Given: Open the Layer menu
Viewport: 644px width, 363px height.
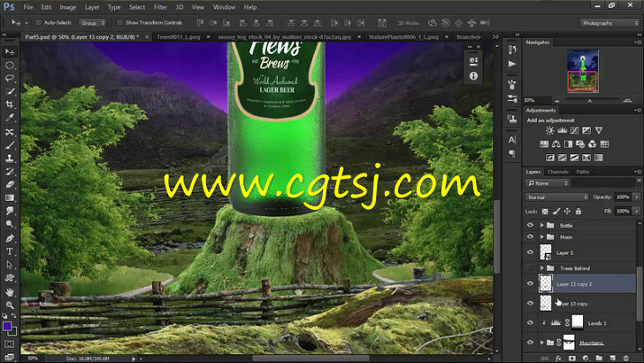Looking at the screenshot, I should [x=92, y=7].
